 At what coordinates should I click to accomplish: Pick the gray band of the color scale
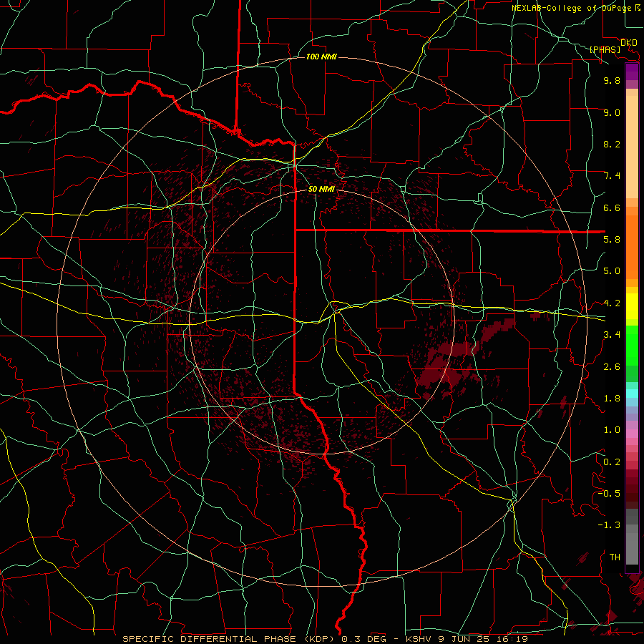coord(632,538)
